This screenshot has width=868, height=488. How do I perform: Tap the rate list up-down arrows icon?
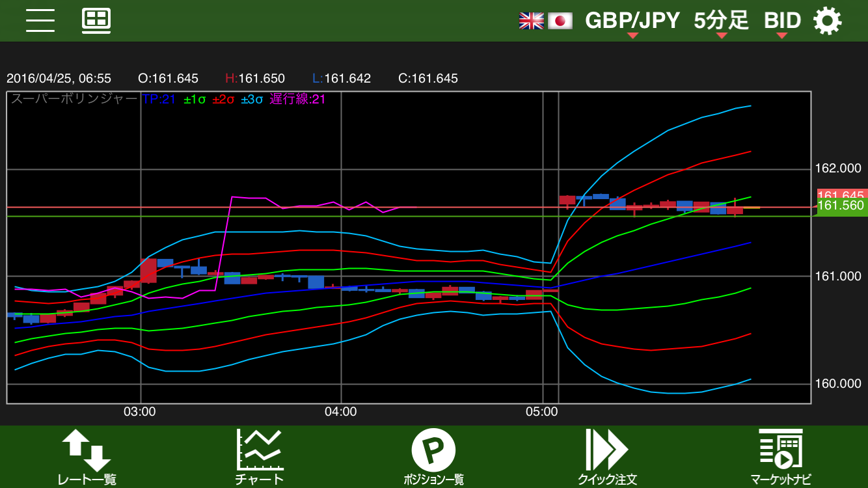coord(86,450)
